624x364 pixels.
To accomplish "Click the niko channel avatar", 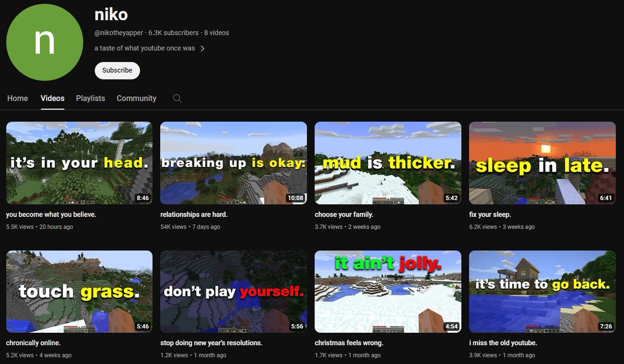I will pos(44,43).
